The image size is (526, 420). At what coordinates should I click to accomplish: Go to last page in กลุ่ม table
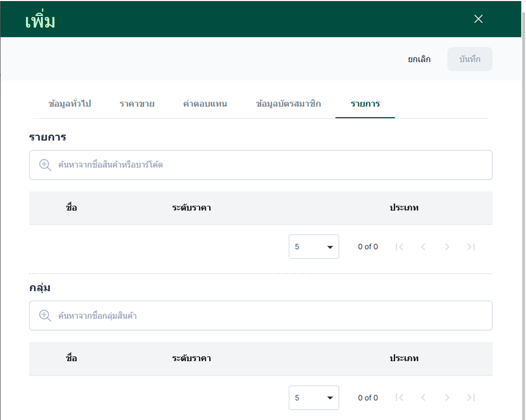pyautogui.click(x=471, y=398)
